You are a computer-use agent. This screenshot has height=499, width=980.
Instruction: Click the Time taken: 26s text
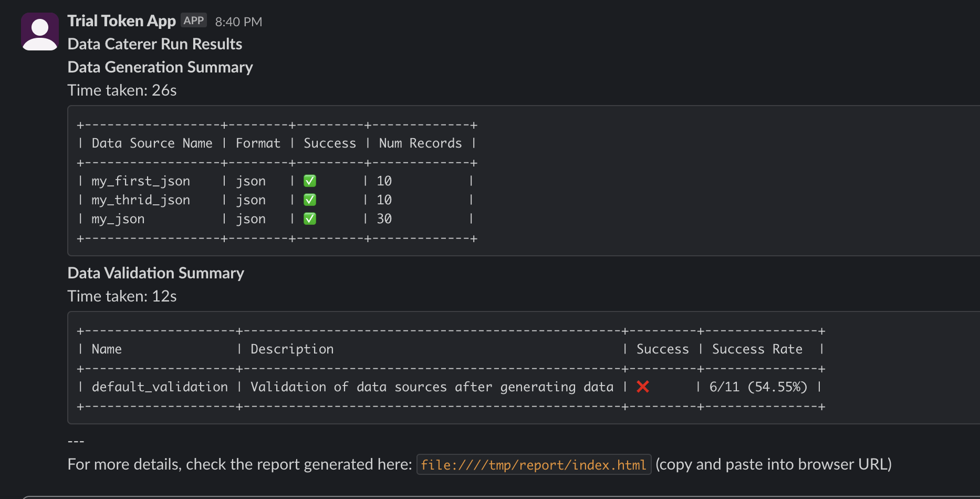point(122,90)
